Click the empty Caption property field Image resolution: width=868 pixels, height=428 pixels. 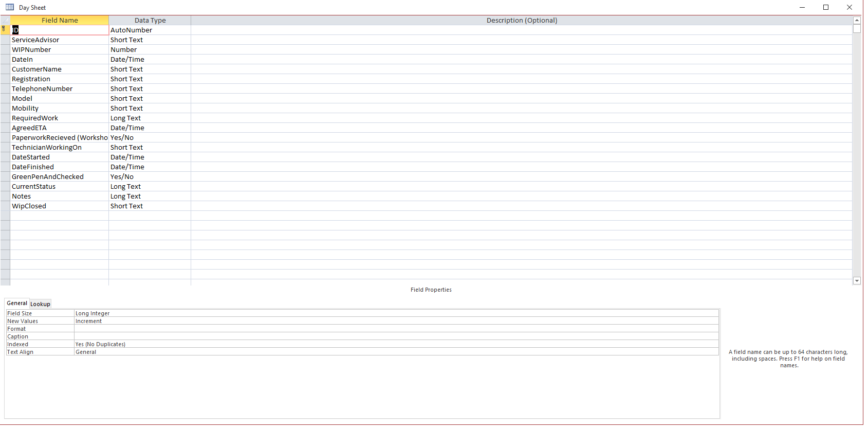(396, 336)
